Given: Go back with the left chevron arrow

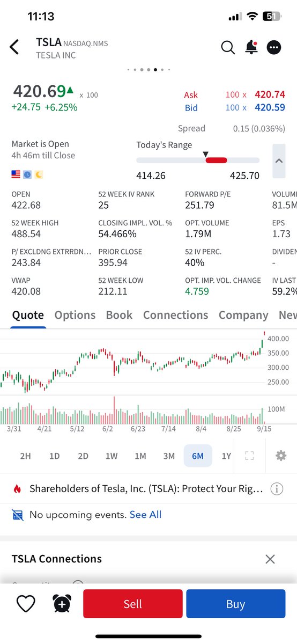Looking at the screenshot, I should [x=14, y=47].
